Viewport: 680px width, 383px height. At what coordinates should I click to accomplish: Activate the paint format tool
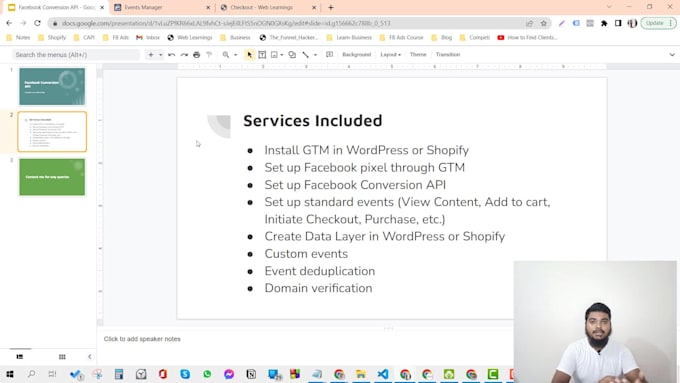[x=209, y=55]
